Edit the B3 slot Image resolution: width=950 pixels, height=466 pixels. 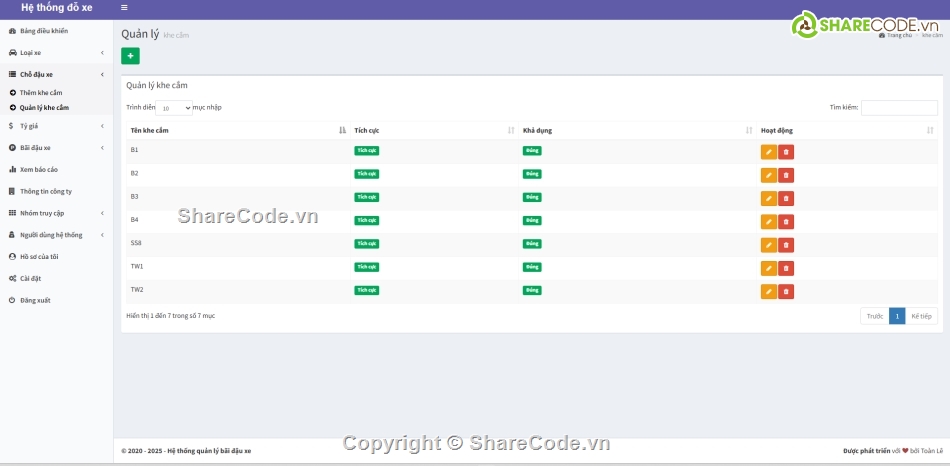pyautogui.click(x=769, y=199)
